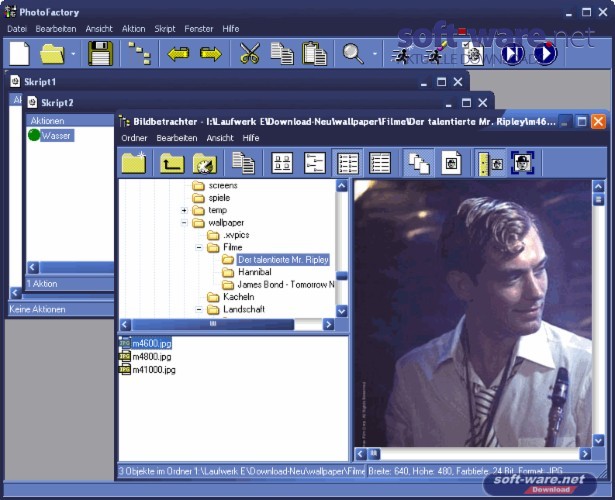Click the yellow left arrow icon

(178, 53)
